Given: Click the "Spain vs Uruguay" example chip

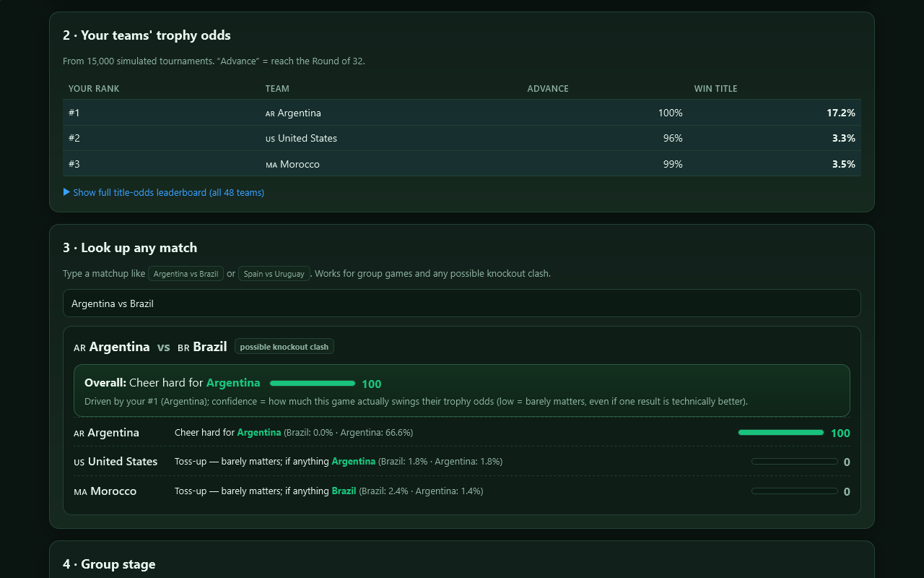Looking at the screenshot, I should [x=274, y=274].
